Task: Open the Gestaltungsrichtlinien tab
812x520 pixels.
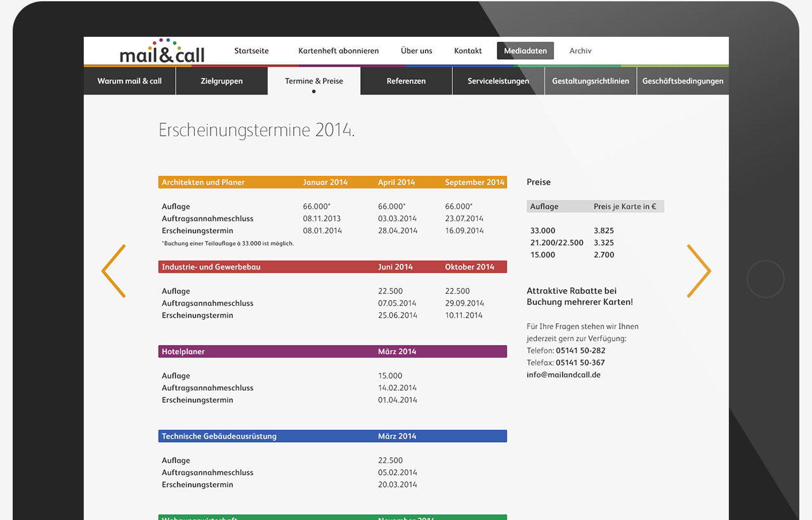Action: (x=591, y=81)
